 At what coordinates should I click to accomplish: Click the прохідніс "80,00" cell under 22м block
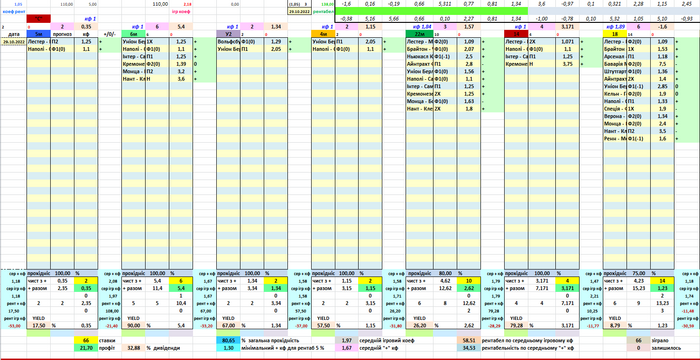point(445,273)
